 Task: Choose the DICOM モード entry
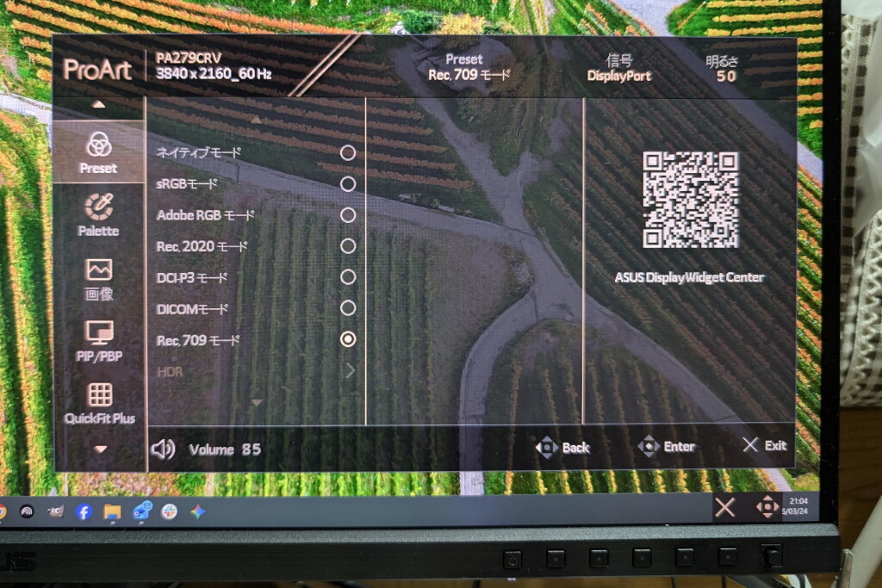tap(193, 308)
